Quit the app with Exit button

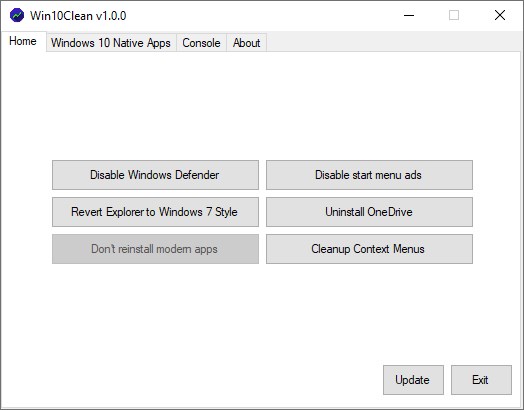481,380
